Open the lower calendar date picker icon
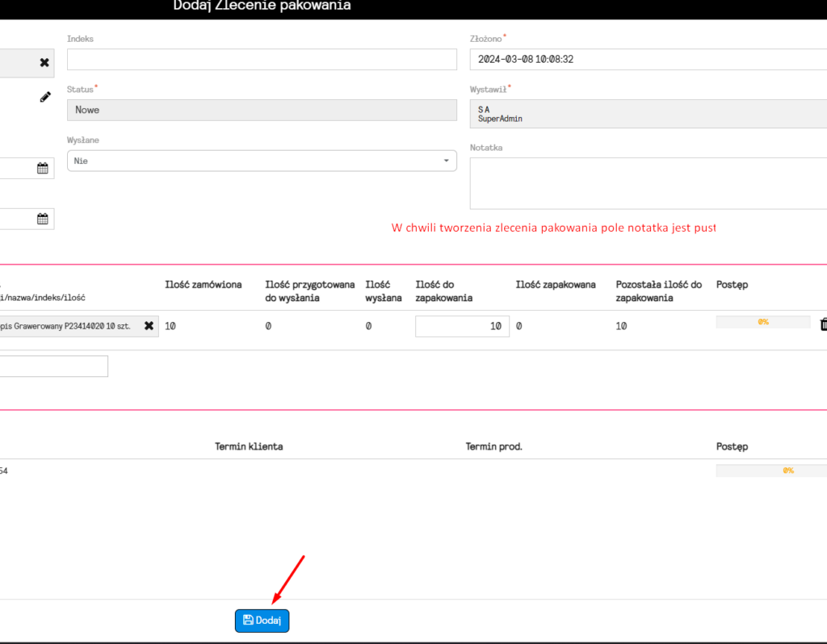The width and height of the screenshot is (827, 644). click(x=43, y=219)
